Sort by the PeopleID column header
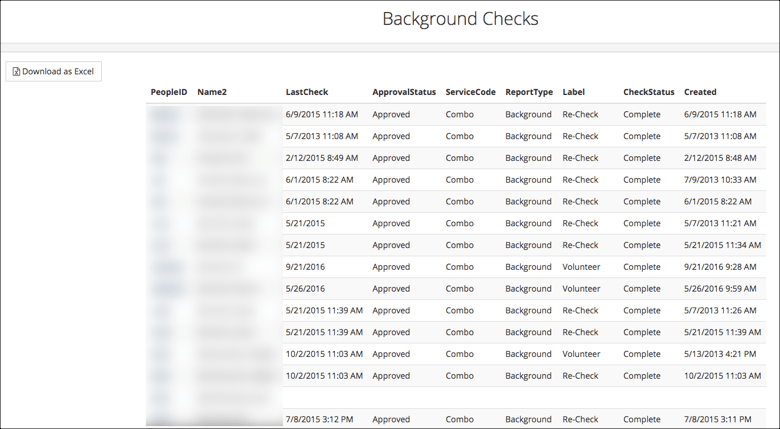Viewport: 780px width, 429px height. click(169, 92)
